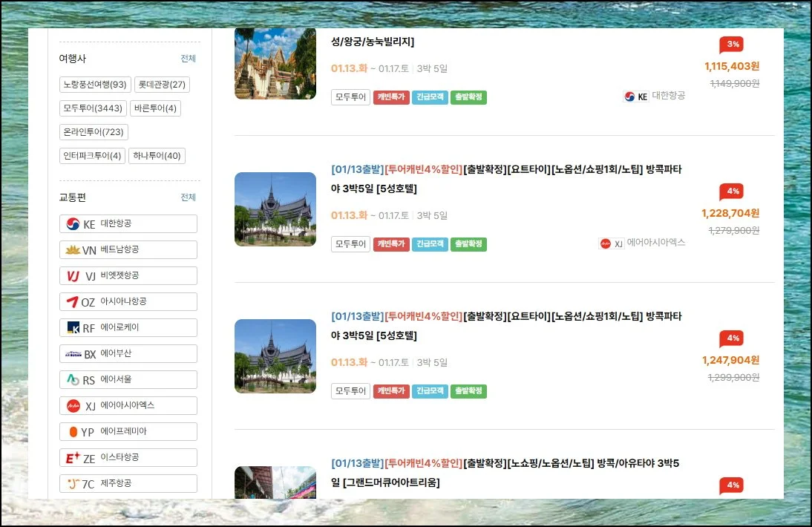
Task: Choose the Jeju Air (7C) filter
Action: 128,484
